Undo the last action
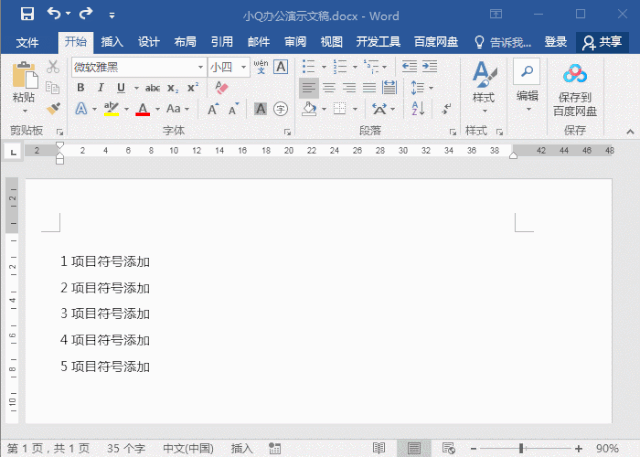 [x=53, y=13]
